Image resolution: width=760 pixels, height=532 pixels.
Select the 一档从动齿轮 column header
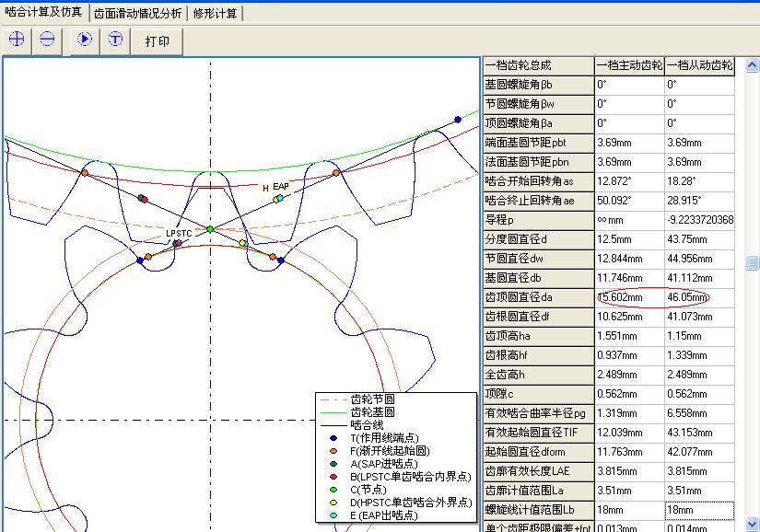point(699,65)
